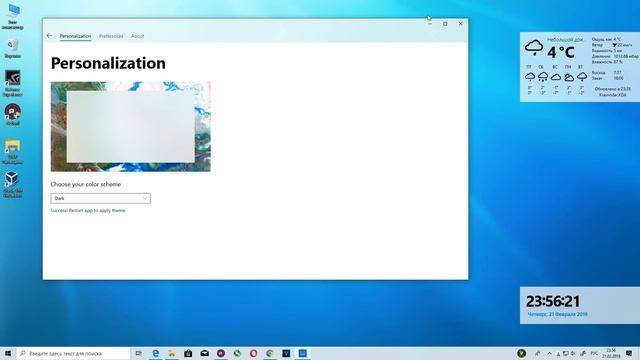Open the green swirl taskbar app

[x=237, y=353]
